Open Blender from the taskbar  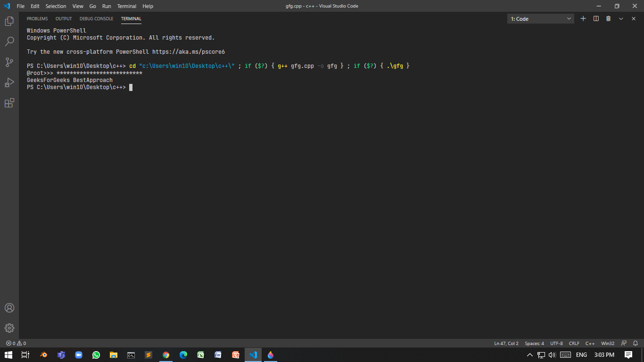point(44,355)
